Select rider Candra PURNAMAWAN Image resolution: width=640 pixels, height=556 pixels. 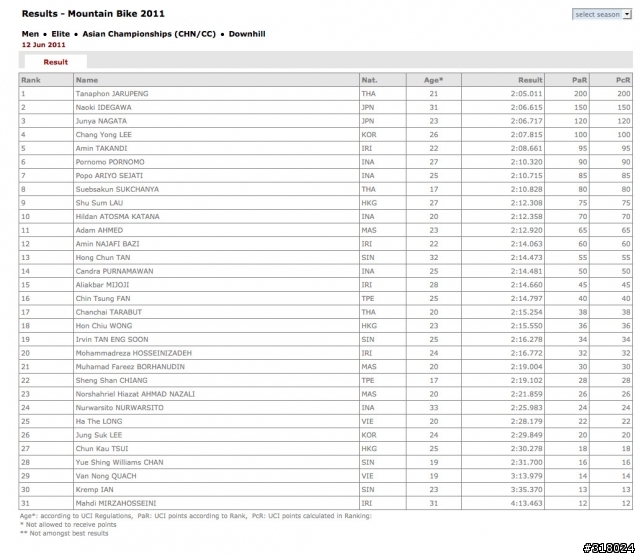[x=114, y=271]
